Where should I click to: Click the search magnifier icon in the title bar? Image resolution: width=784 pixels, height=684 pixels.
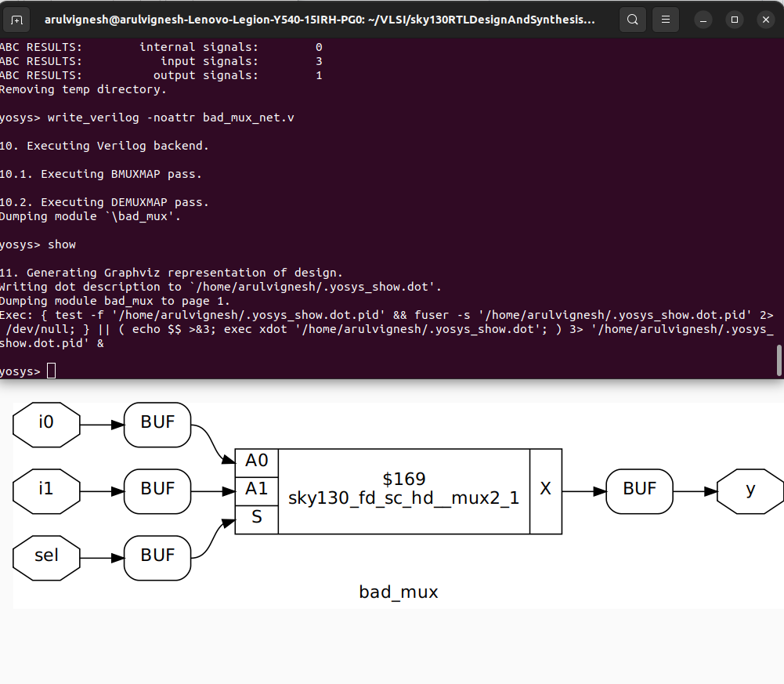(632, 19)
